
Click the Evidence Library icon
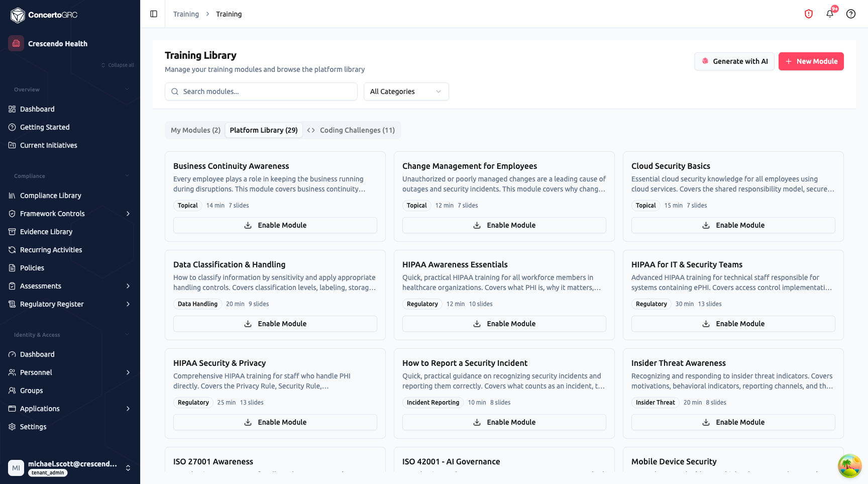click(12, 232)
